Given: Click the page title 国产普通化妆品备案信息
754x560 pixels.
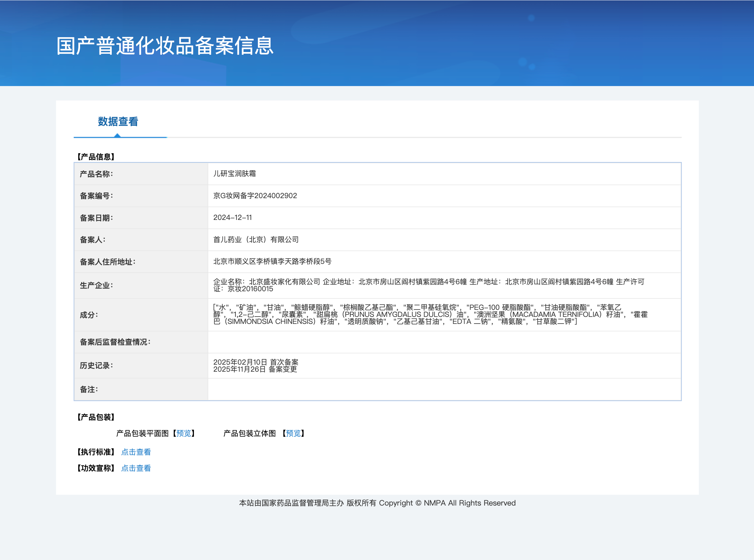Looking at the screenshot, I should (165, 46).
